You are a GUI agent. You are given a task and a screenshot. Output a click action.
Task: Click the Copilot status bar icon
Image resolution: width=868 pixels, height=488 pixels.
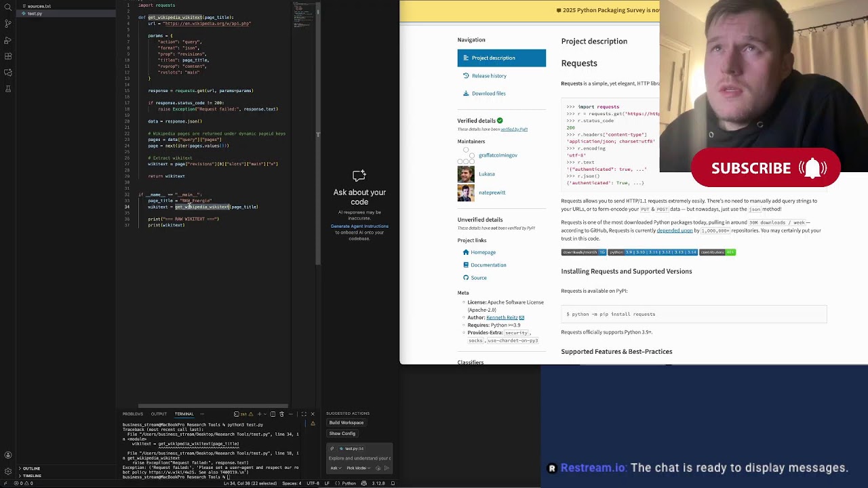(364, 483)
